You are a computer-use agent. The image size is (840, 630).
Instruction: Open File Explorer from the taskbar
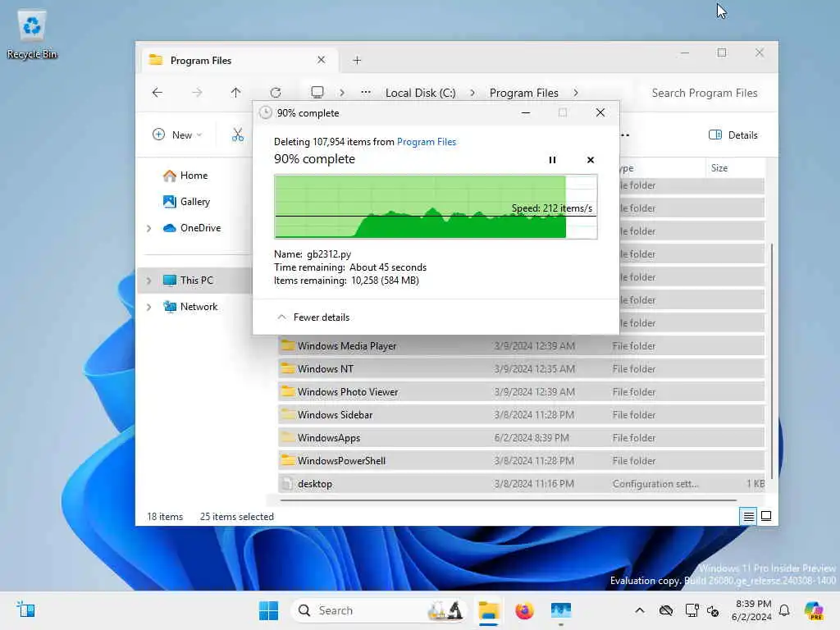pyautogui.click(x=489, y=610)
